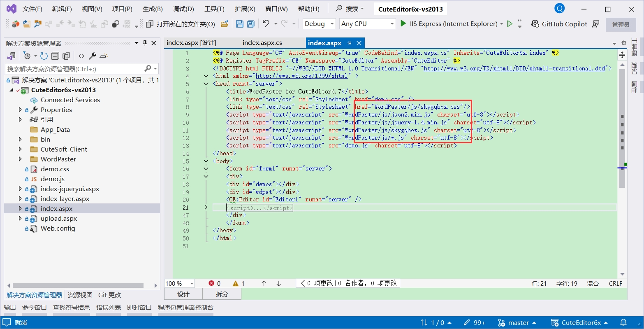Image resolution: width=644 pixels, height=329 pixels.
Task: Click the refresh icon in Solution Explorer toolbar
Action: click(x=44, y=56)
